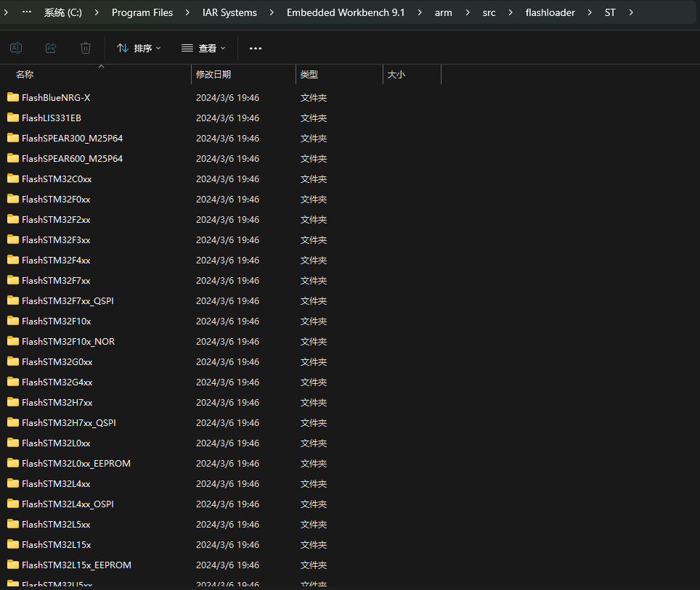Select FlashSTM32F10x folder icon

pos(13,321)
